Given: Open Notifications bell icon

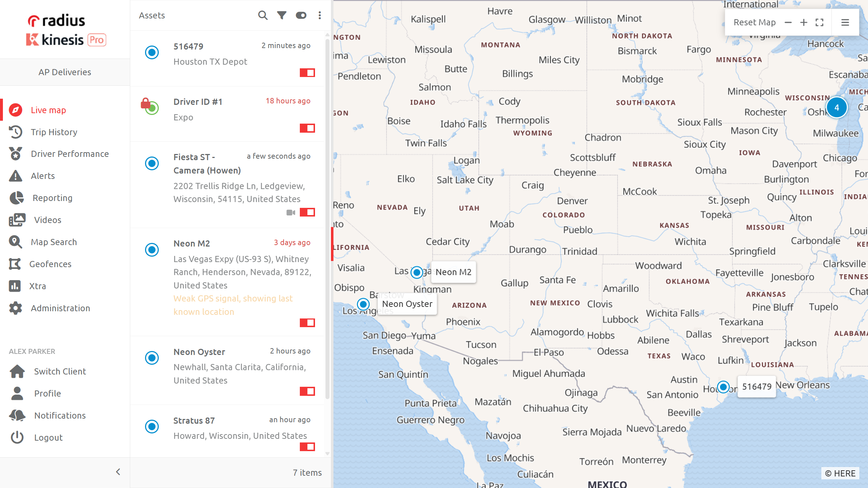Looking at the screenshot, I should pos(17,415).
